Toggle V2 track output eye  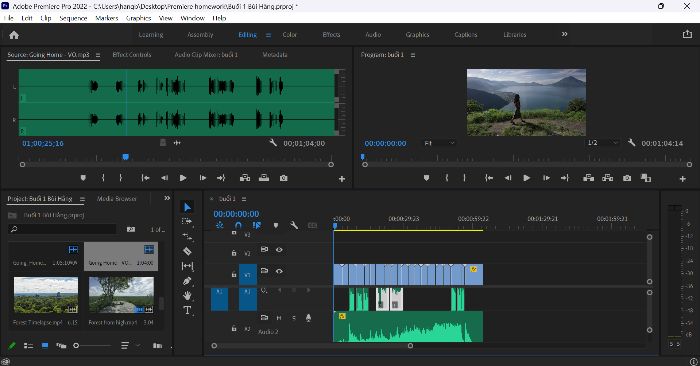[279, 250]
